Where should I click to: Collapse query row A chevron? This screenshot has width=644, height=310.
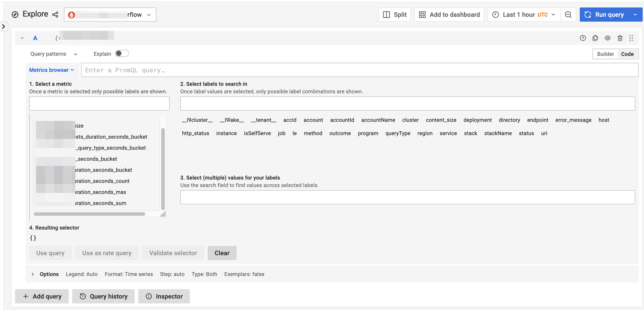pos(22,38)
